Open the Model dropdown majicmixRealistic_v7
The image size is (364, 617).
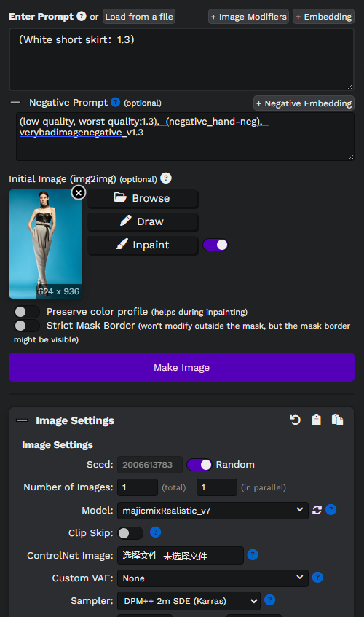tap(213, 511)
